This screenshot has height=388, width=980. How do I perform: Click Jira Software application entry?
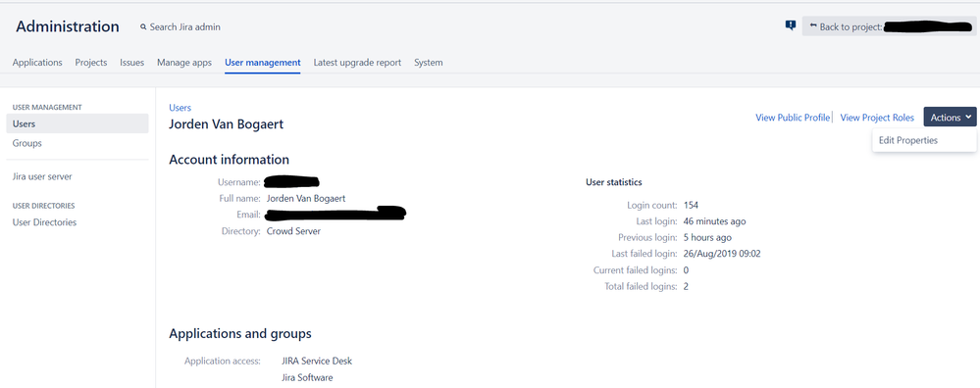tap(307, 377)
